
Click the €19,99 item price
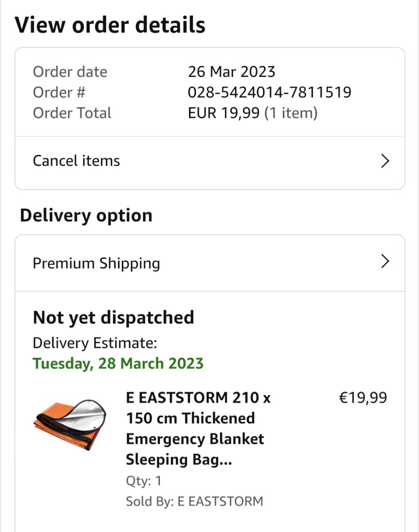pyautogui.click(x=363, y=398)
